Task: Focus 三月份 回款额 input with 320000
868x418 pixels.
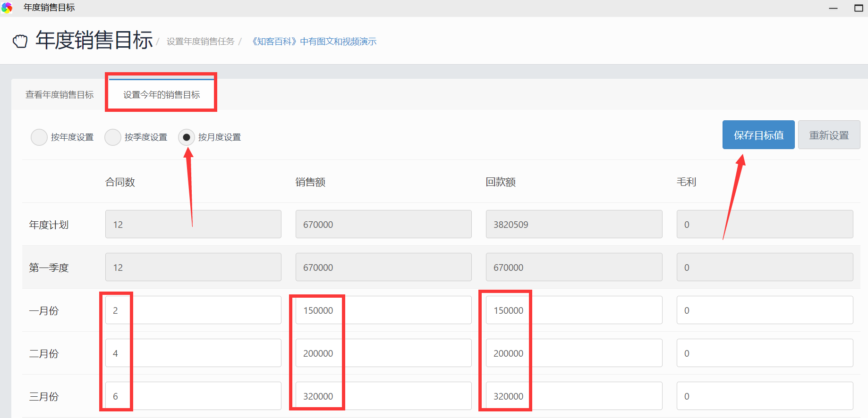Action: coord(574,396)
